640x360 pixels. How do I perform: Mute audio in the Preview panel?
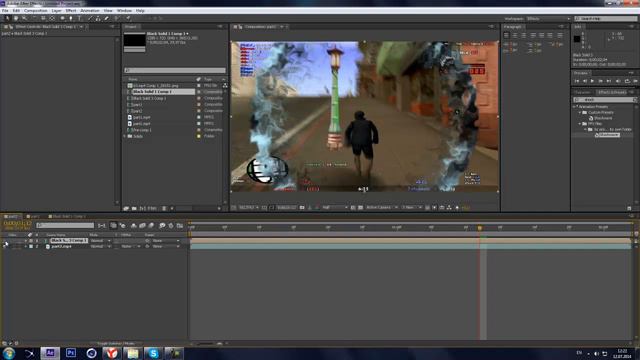[618, 81]
